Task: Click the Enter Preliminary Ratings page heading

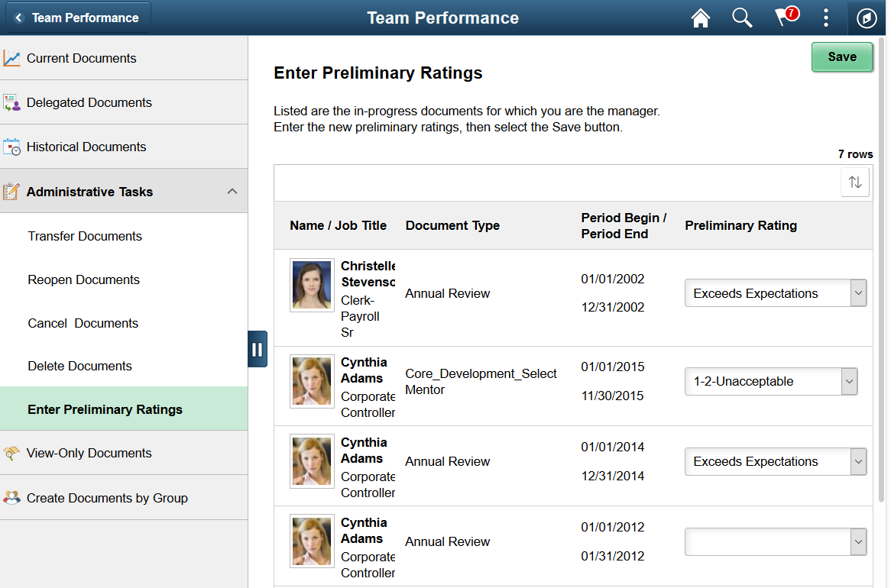Action: tap(378, 73)
